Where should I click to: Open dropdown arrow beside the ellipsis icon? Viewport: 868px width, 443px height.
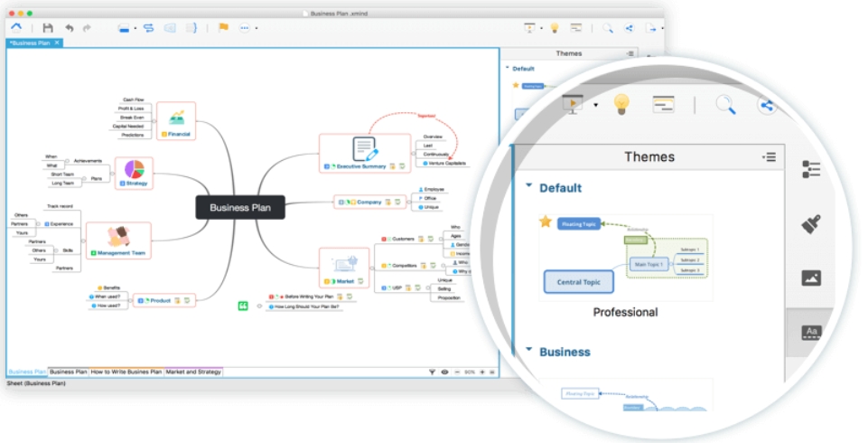click(257, 28)
